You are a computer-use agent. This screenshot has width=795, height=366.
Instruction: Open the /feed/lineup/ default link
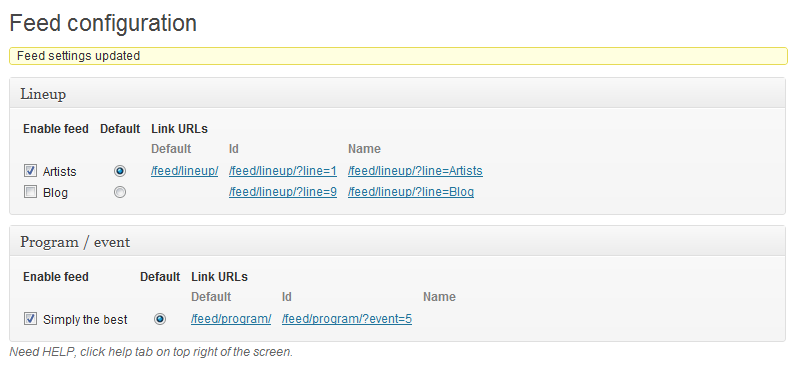tap(185, 171)
